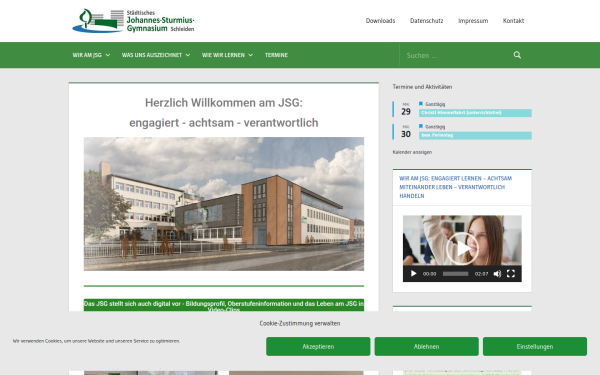Click the video progress bar
The height and width of the screenshot is (375, 600).
click(x=455, y=274)
